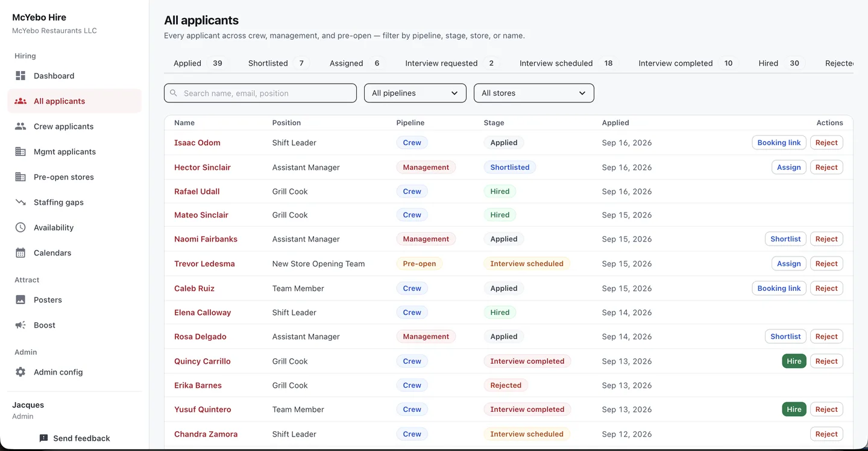Select the Interview requested tab
This screenshot has height=451, width=868.
[453, 63]
